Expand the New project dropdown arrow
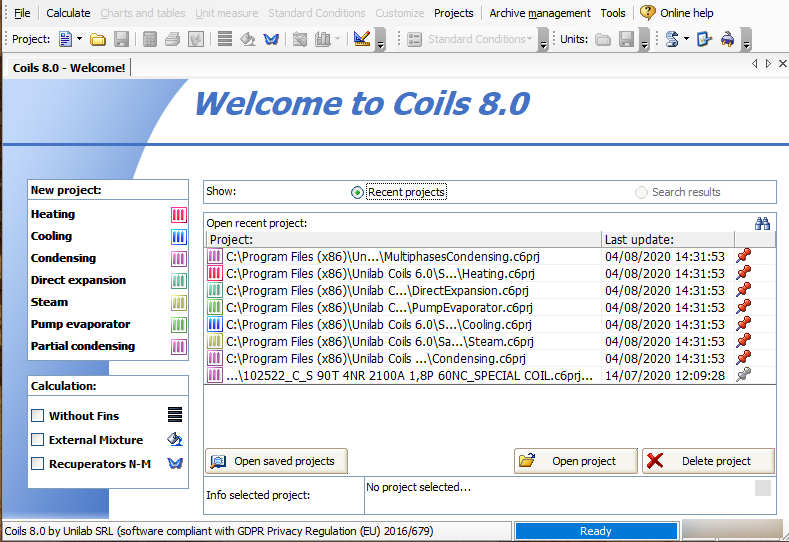789x542 pixels. click(80, 39)
